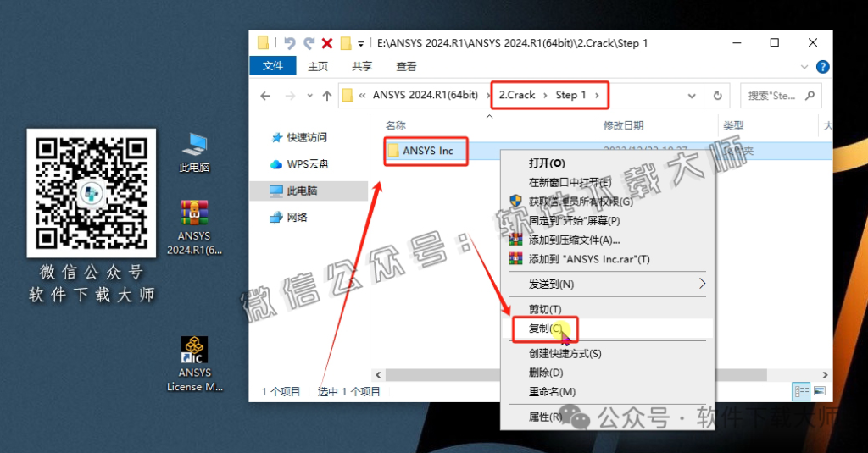The width and height of the screenshot is (868, 453).
Task: Sort by the 类型 column header
Action: tap(733, 125)
